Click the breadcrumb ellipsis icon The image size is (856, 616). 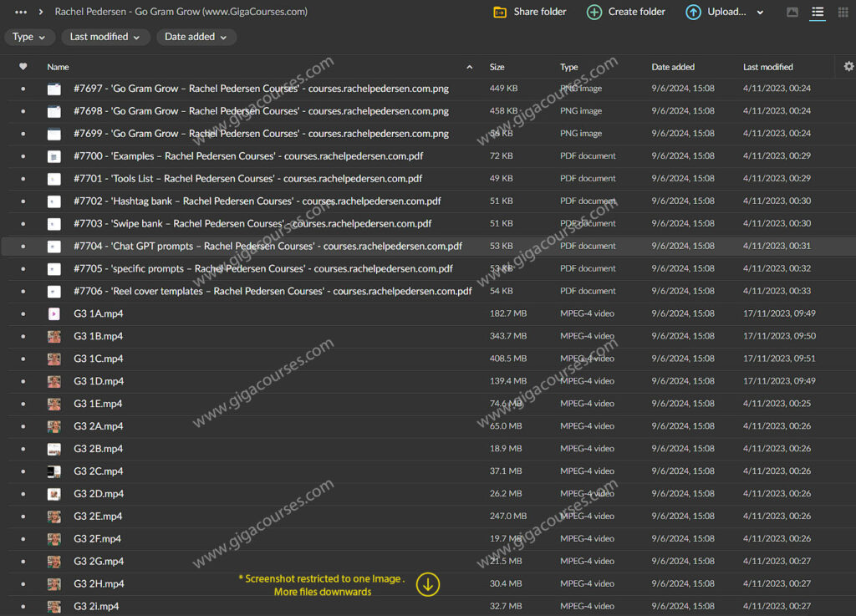pos(21,12)
